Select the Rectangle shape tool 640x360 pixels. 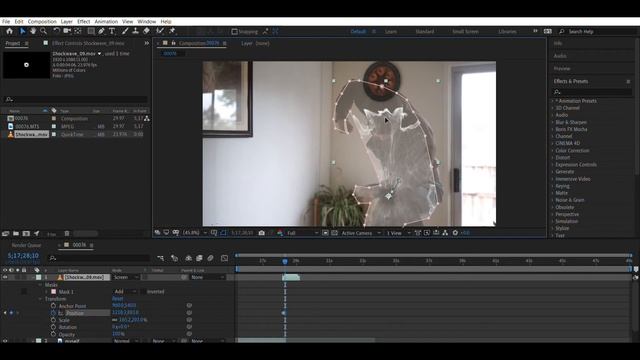tap(91, 31)
